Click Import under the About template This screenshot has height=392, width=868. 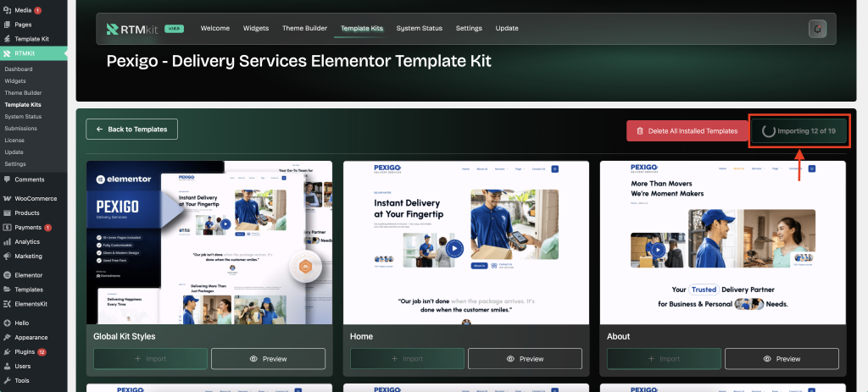click(665, 359)
